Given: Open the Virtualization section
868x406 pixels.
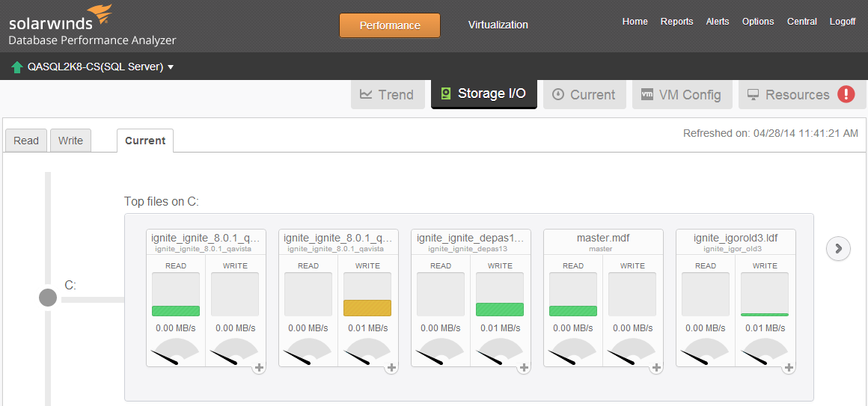Looking at the screenshot, I should (x=498, y=25).
